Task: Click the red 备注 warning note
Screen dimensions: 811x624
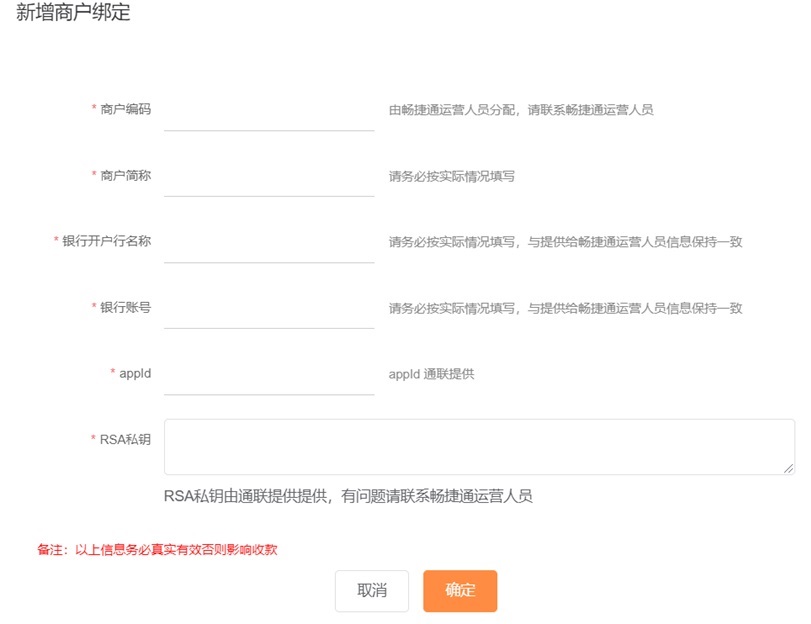Action: coord(157,549)
